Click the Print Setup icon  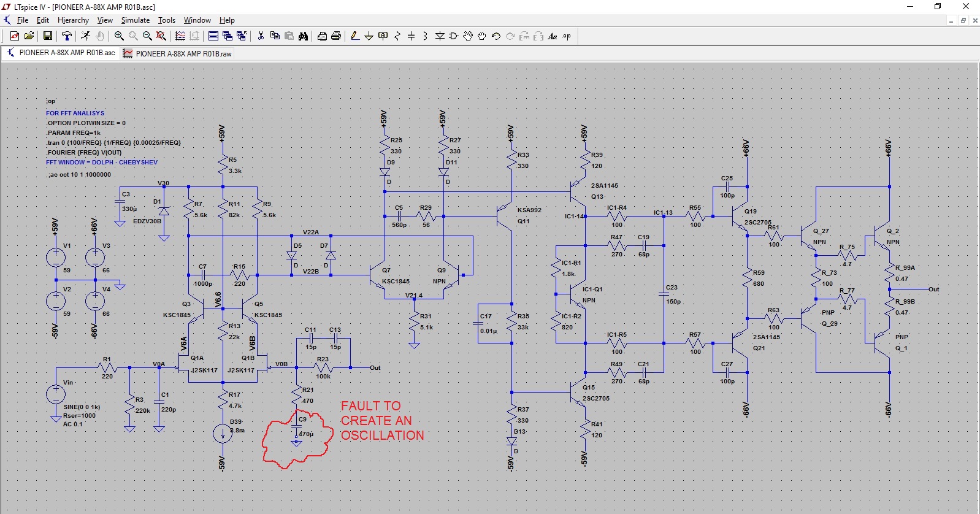(322, 36)
